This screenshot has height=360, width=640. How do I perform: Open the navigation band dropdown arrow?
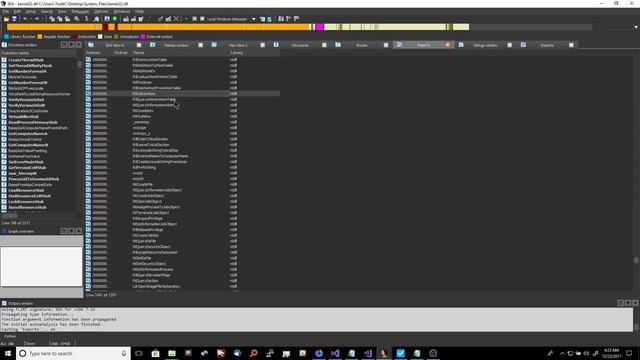point(636,27)
